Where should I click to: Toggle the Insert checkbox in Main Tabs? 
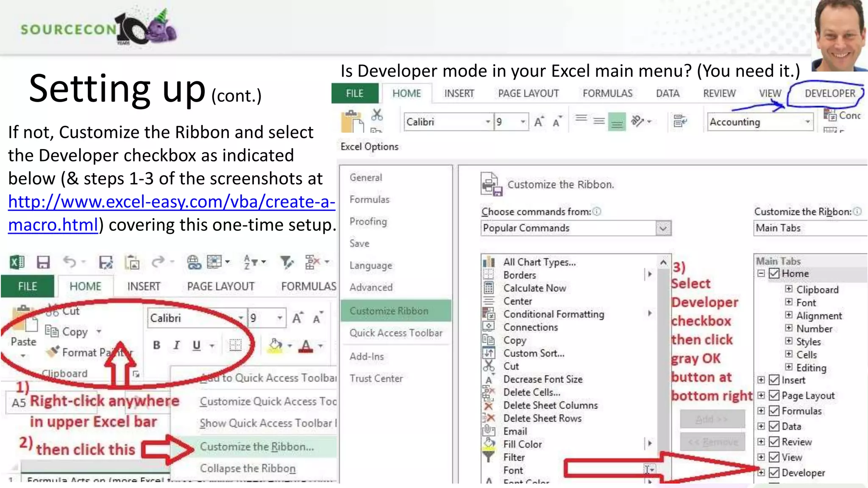tap(774, 380)
